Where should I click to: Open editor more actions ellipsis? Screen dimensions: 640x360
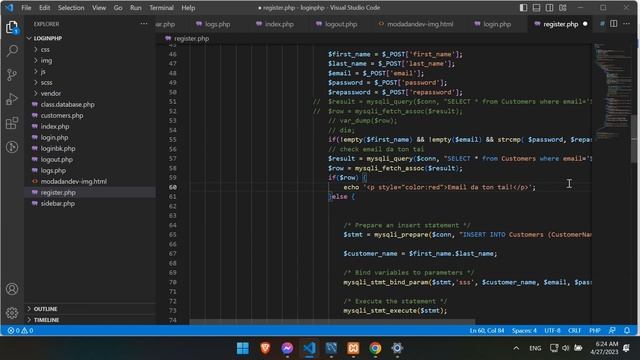click(627, 24)
